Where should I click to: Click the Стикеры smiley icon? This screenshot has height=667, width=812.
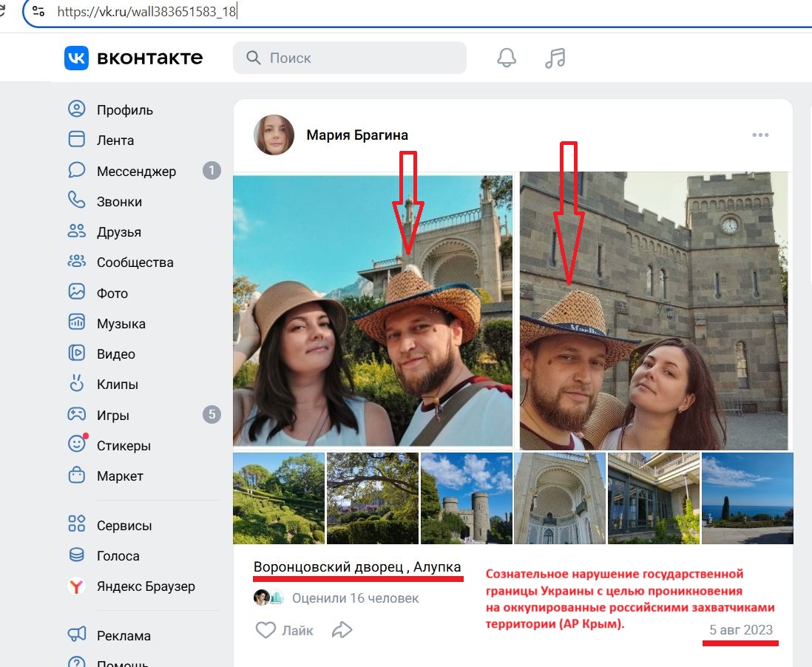tap(77, 444)
